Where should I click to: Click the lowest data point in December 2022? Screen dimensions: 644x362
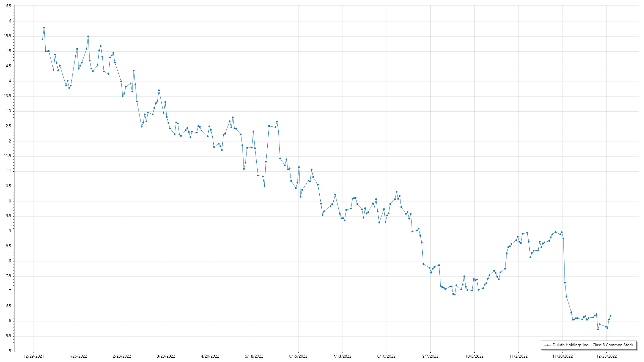(x=598, y=329)
